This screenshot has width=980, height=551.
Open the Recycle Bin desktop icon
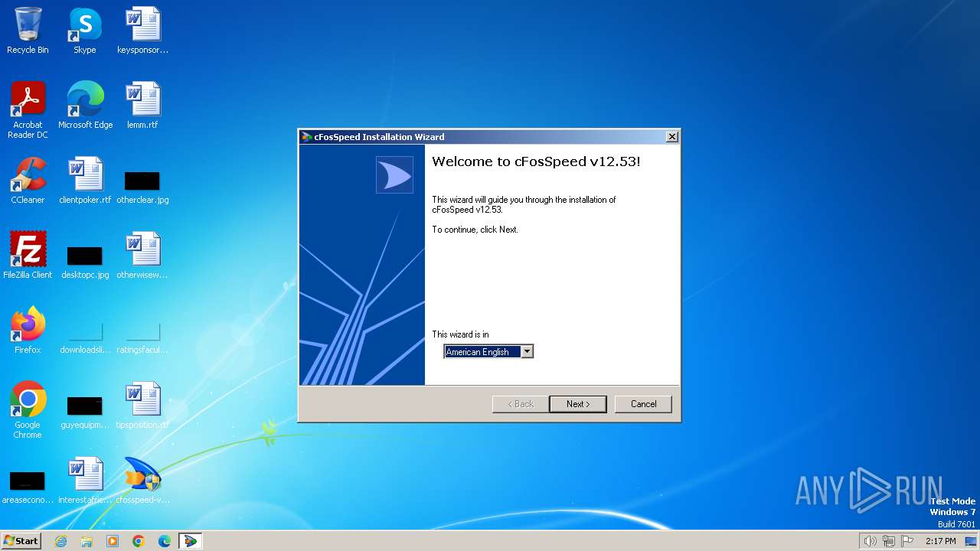pyautogui.click(x=28, y=31)
